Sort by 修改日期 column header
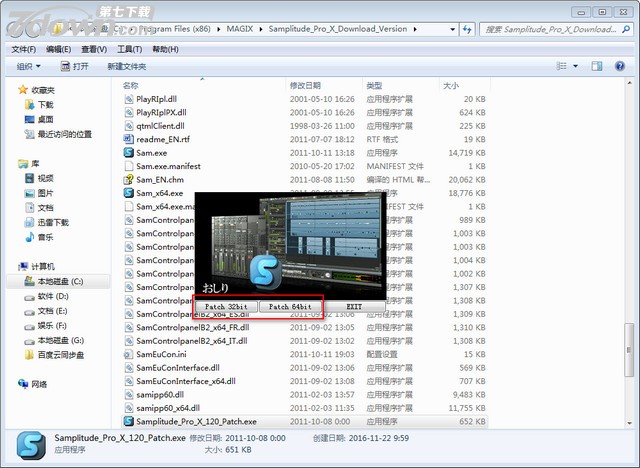 coord(305,86)
